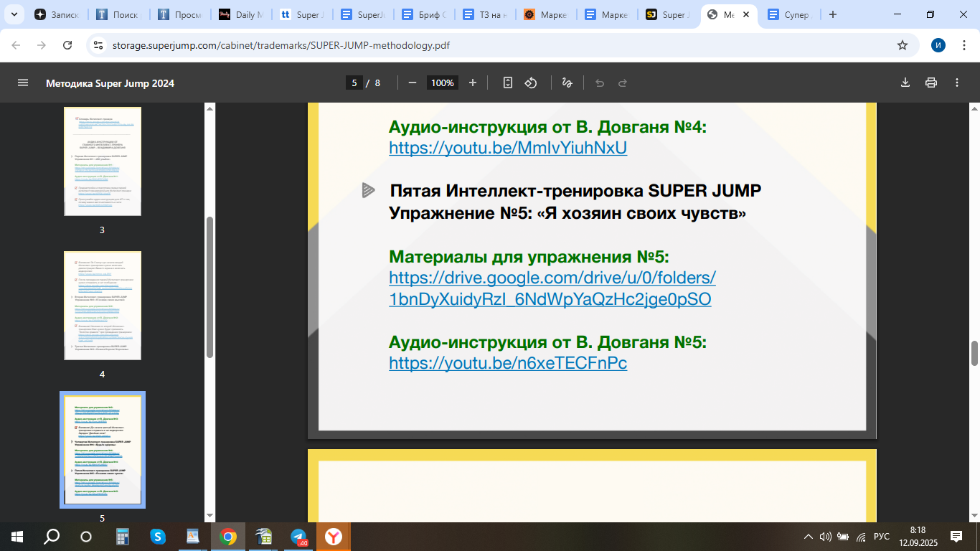980x551 pixels.
Task: Open Skype from the taskbar
Action: click(157, 536)
